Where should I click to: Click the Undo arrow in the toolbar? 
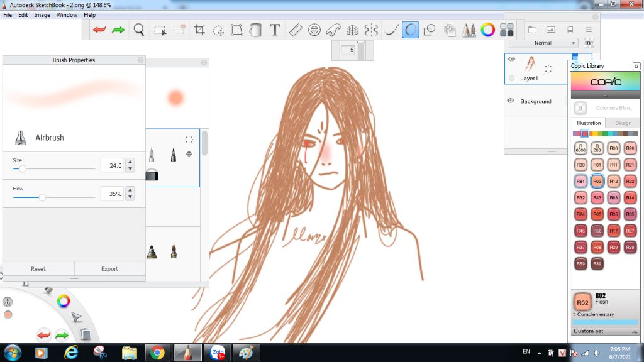99,30
